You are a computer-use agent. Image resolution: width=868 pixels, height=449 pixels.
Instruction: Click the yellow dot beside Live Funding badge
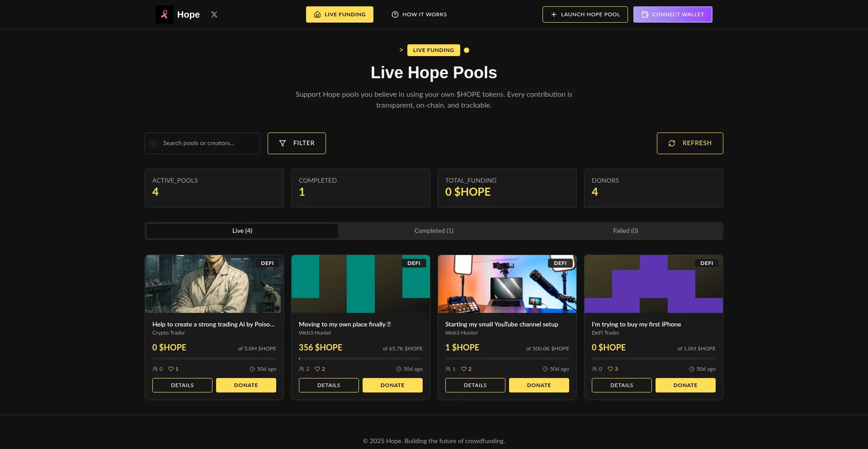(467, 50)
